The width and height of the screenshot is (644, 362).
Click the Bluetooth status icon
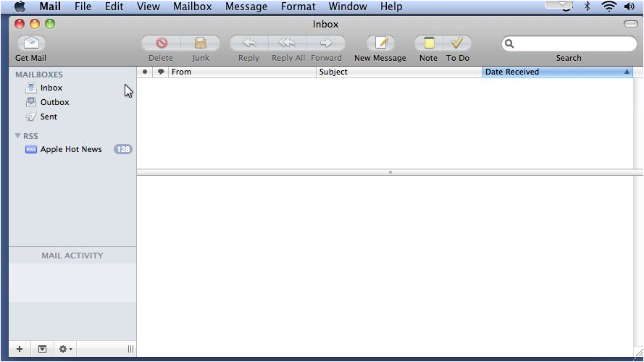[x=587, y=7]
